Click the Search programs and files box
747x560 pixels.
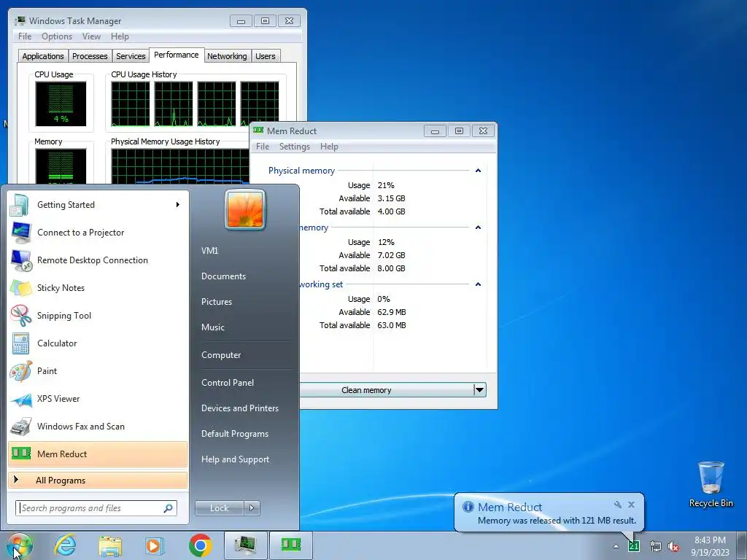[96, 508]
